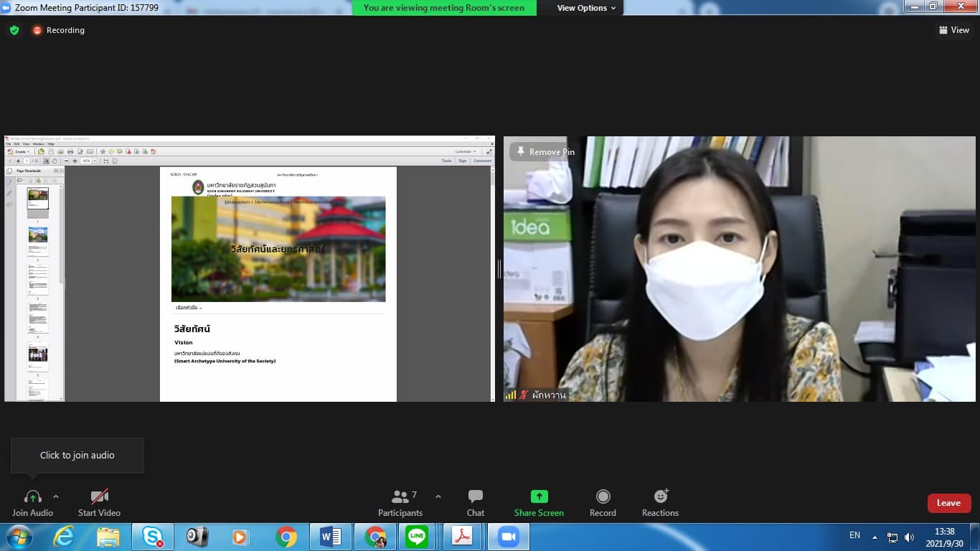The image size is (980, 551).
Task: Open the View layout menu
Action: [x=953, y=30]
